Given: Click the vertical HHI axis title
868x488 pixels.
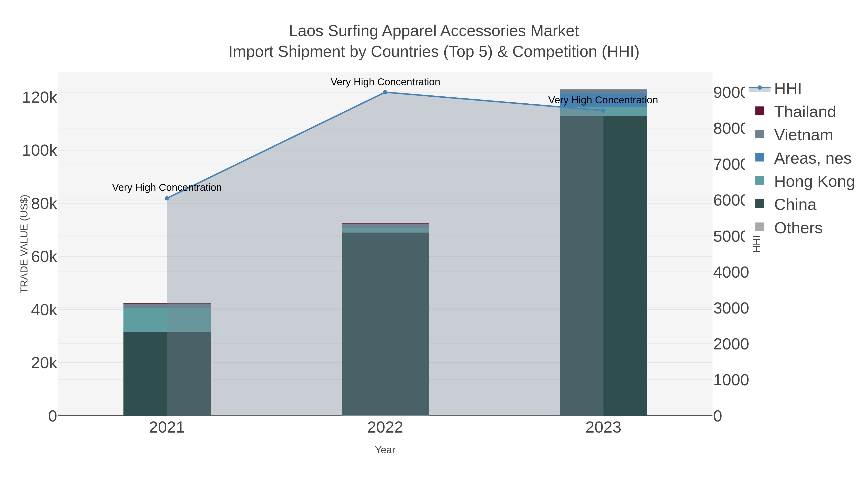Looking at the screenshot, I should coord(756,244).
